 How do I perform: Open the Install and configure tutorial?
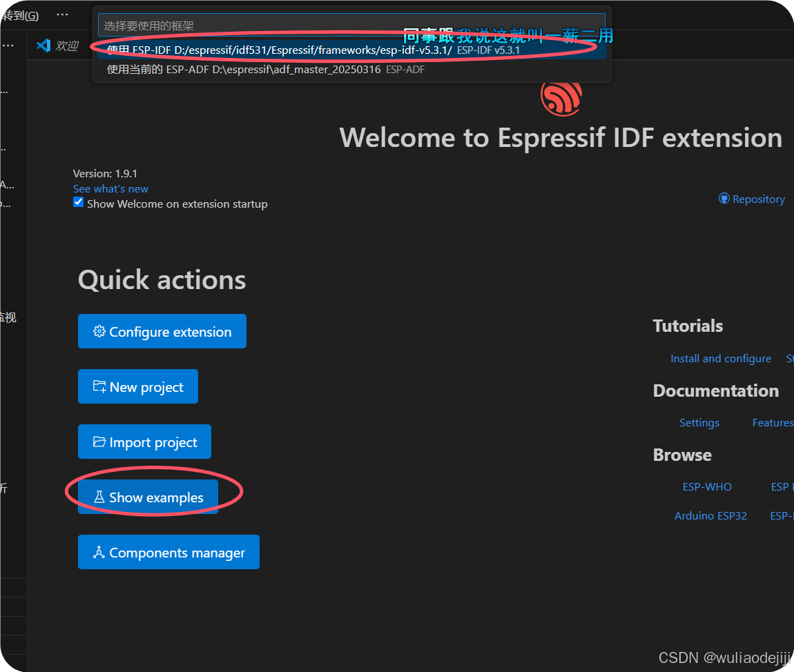721,358
